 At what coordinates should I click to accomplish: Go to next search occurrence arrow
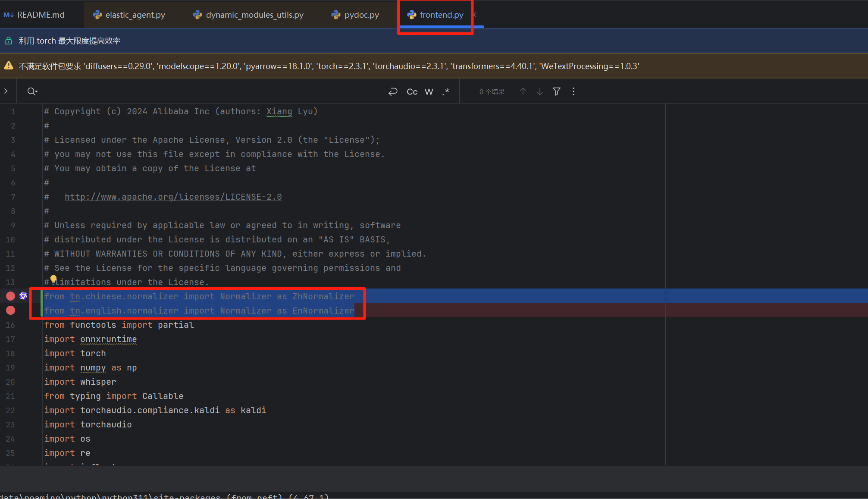[539, 91]
